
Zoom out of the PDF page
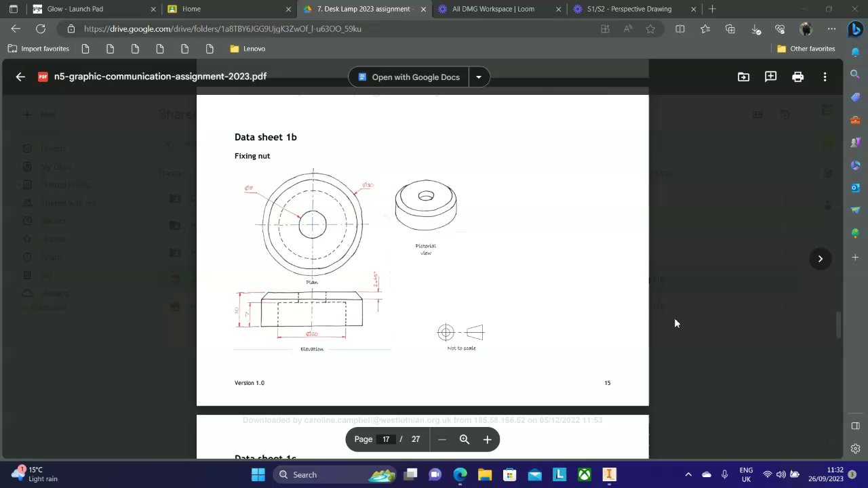pos(442,439)
